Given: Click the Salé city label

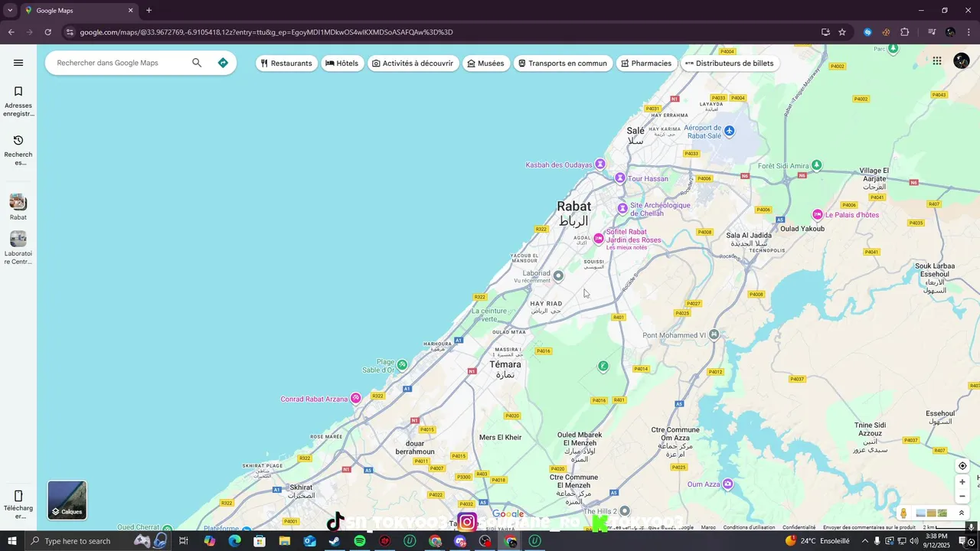Looking at the screenshot, I should [635, 131].
